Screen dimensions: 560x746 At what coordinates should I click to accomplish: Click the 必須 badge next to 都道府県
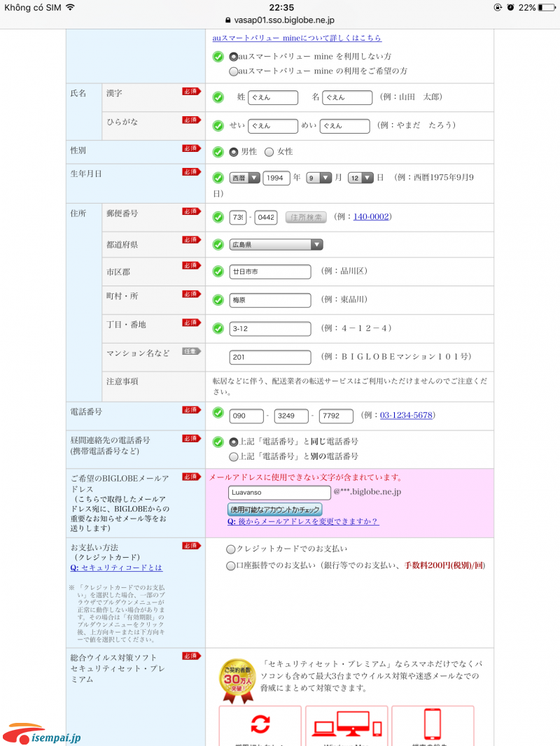pos(191,240)
